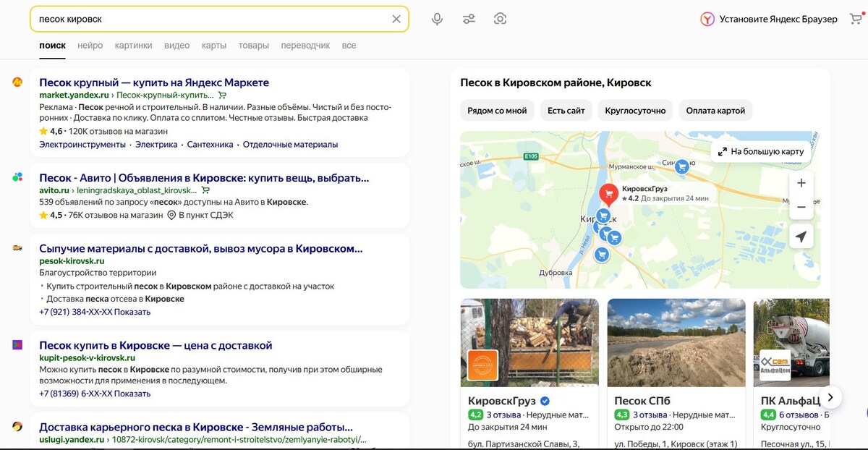
Task: Open the ПК АльфаЦем mixer photo
Action: [791, 342]
